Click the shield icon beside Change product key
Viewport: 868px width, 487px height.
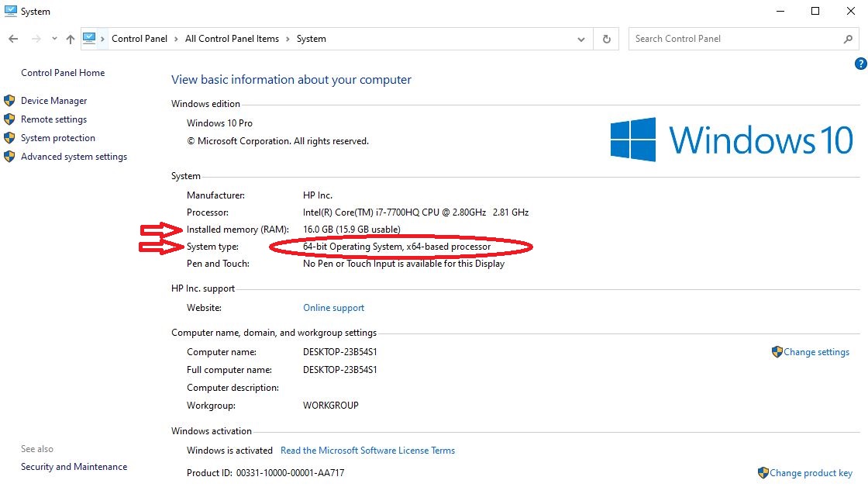tap(763, 472)
